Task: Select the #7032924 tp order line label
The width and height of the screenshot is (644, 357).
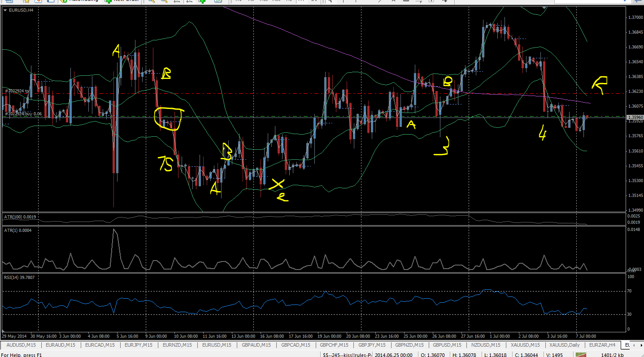Action: click(x=17, y=91)
